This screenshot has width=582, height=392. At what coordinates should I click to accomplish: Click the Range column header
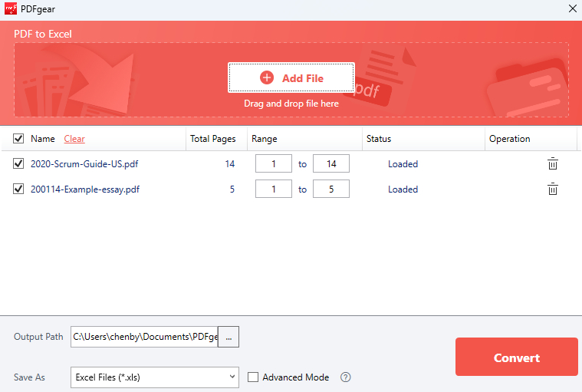pos(265,139)
